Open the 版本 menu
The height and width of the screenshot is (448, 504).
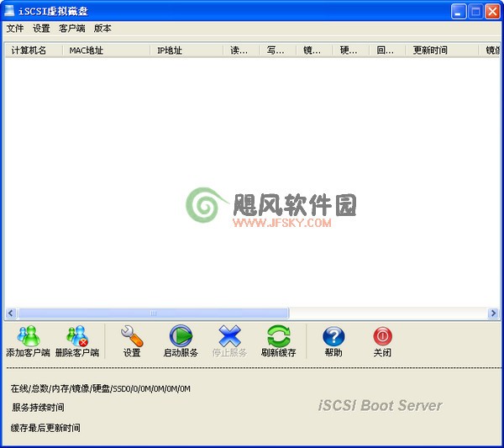[102, 29]
